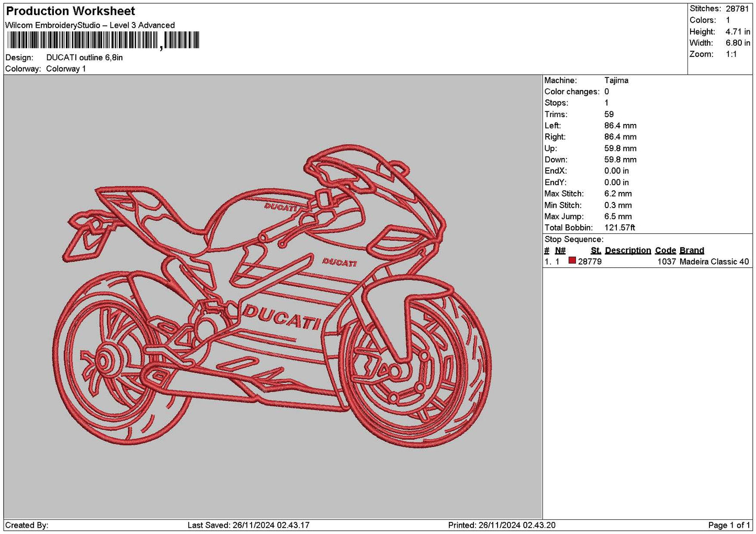Click the 'Code' column header

click(x=665, y=251)
